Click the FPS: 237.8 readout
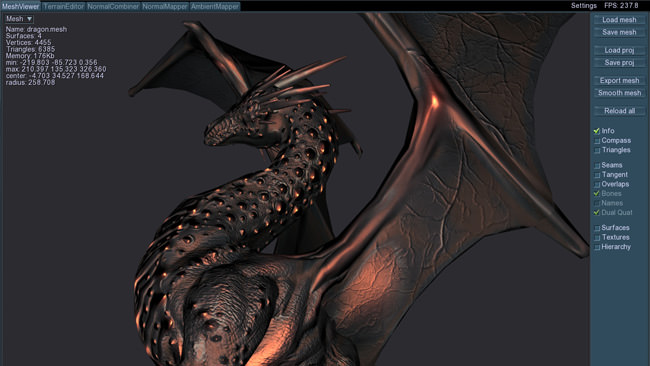Image resolution: width=650 pixels, height=366 pixels. click(x=621, y=5)
